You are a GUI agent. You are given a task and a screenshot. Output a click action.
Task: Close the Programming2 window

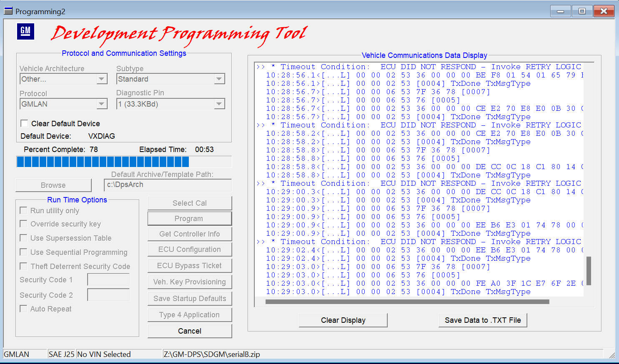pyautogui.click(x=604, y=11)
